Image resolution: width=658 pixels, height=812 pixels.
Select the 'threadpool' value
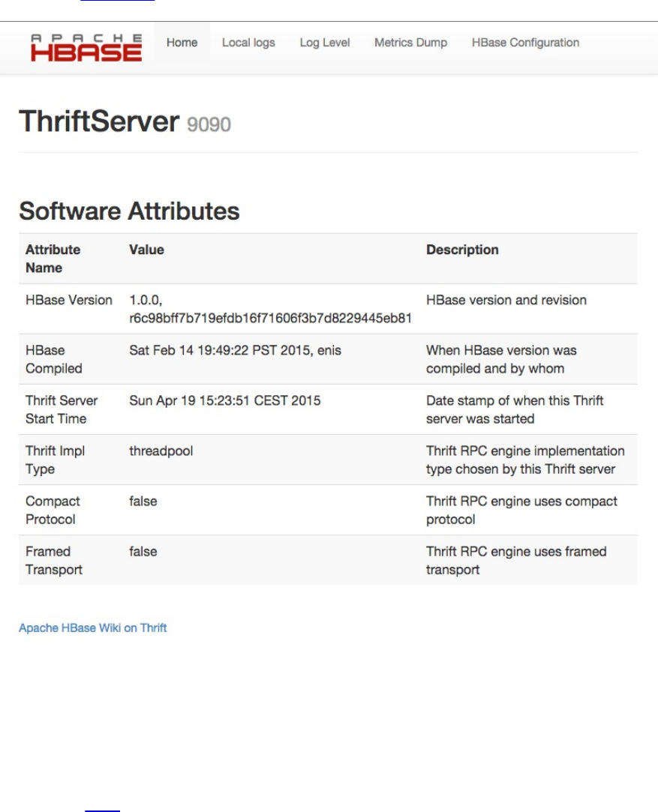pyautogui.click(x=161, y=451)
